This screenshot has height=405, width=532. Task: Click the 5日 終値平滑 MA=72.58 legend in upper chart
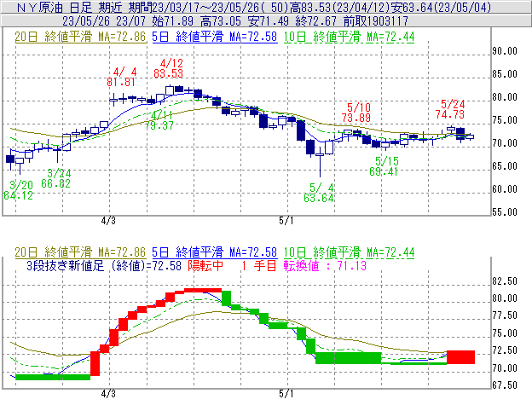point(215,37)
